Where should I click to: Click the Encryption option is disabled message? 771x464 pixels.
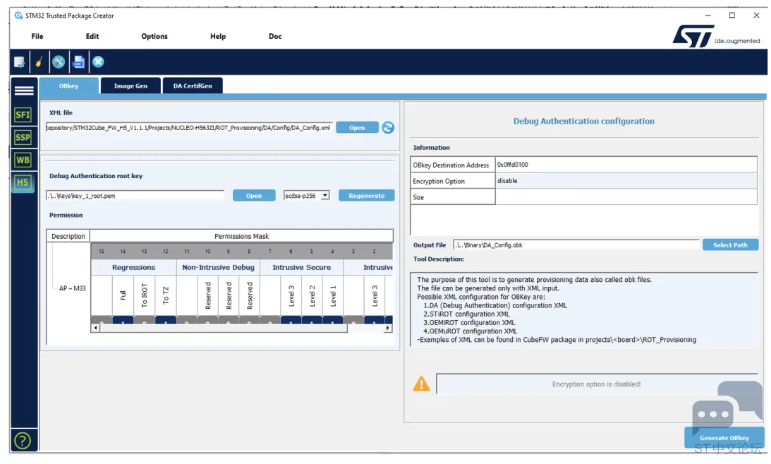(596, 384)
